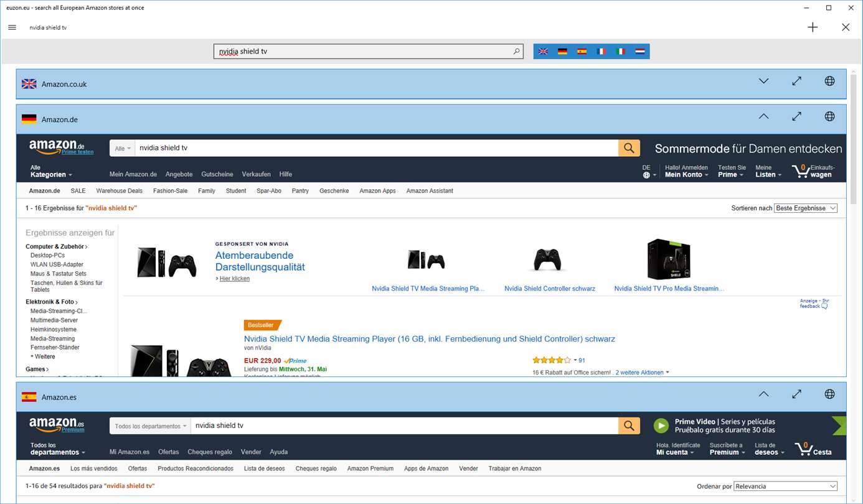The height and width of the screenshot is (504, 863).
Task: Open the Ordenar por Relevancia dropdown
Action: point(786,486)
